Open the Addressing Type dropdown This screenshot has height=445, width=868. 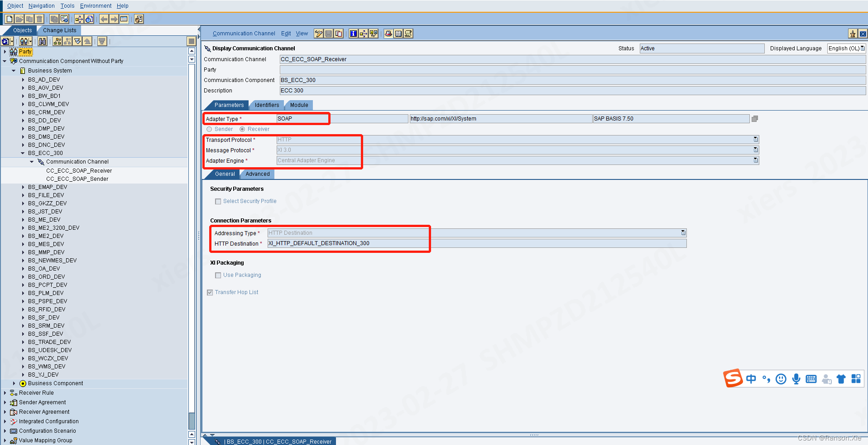683,232
